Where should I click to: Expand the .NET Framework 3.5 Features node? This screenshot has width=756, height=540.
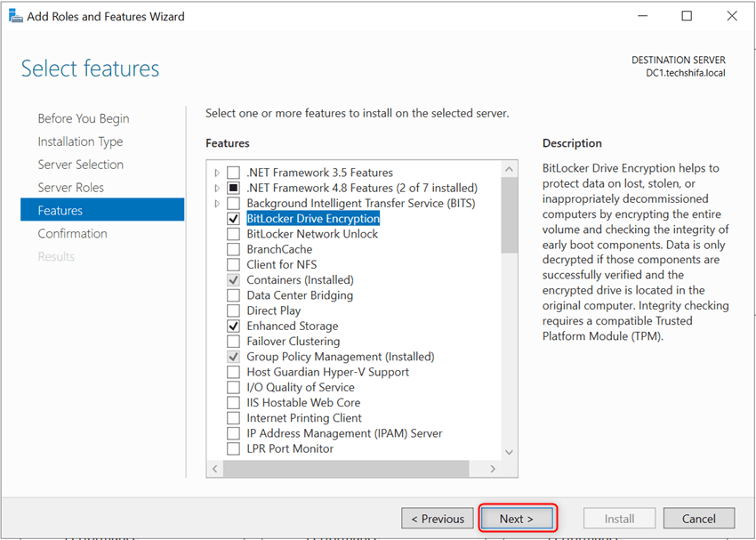(x=216, y=172)
